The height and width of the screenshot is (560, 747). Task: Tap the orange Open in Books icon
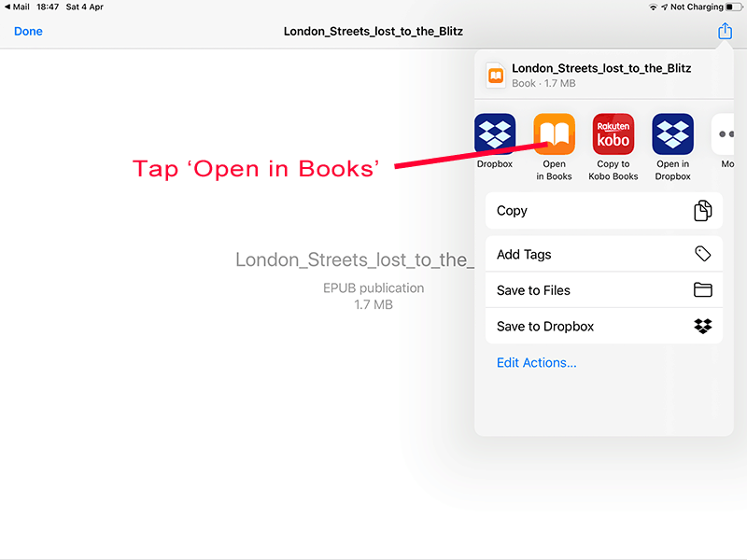554,134
